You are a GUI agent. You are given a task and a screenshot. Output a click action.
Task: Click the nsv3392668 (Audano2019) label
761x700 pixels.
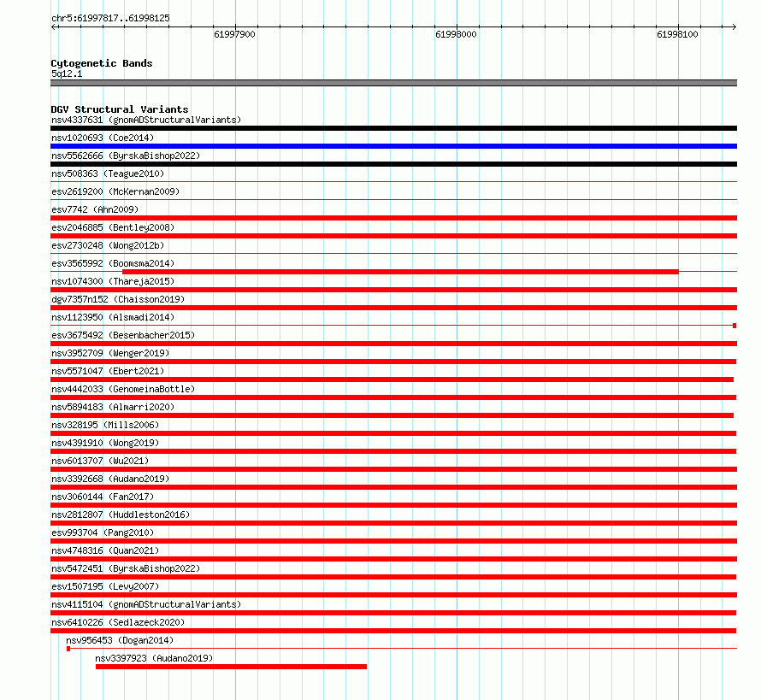(x=110, y=479)
